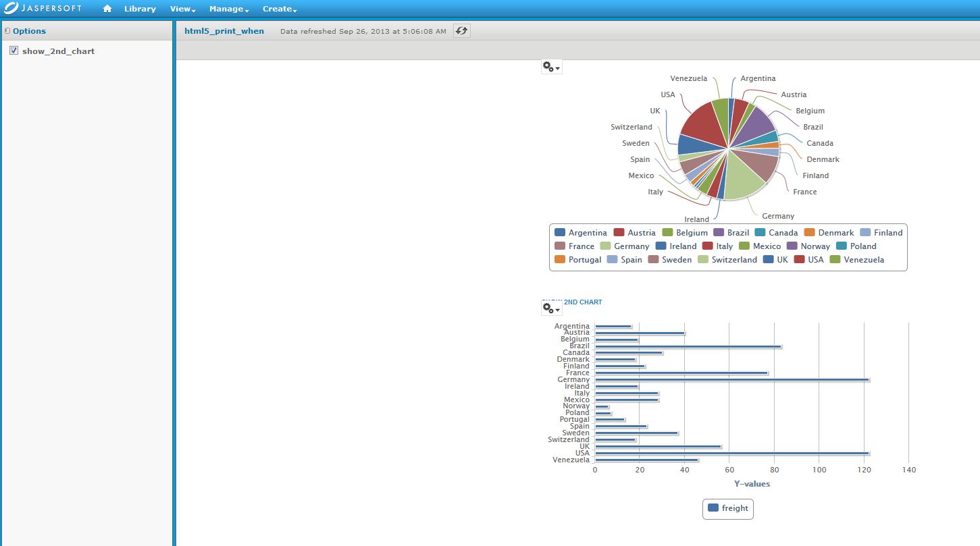
Task: Click the Ireland pie slice label
Action: (697, 219)
